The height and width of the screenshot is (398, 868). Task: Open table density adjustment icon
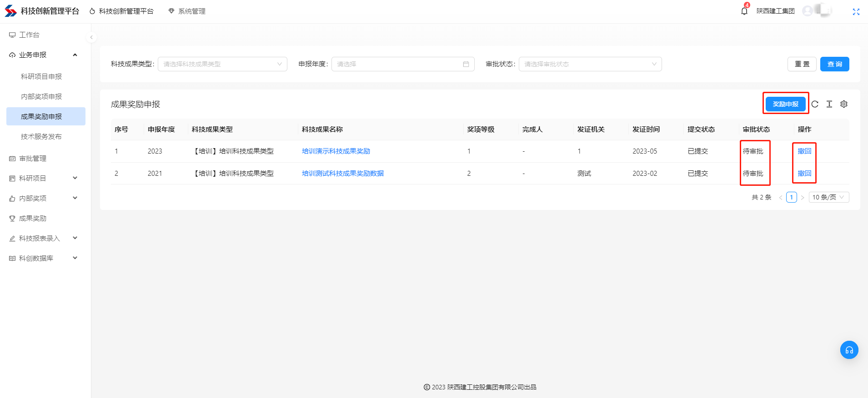(x=829, y=104)
